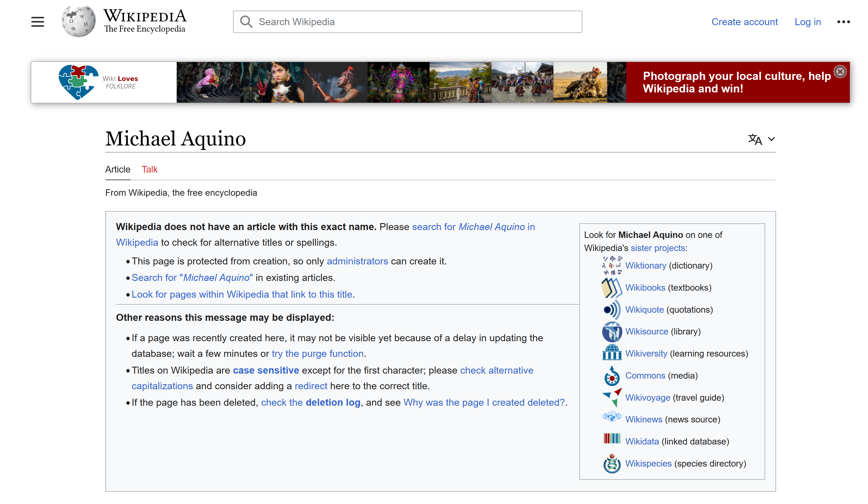Open the Commons text link

click(645, 376)
